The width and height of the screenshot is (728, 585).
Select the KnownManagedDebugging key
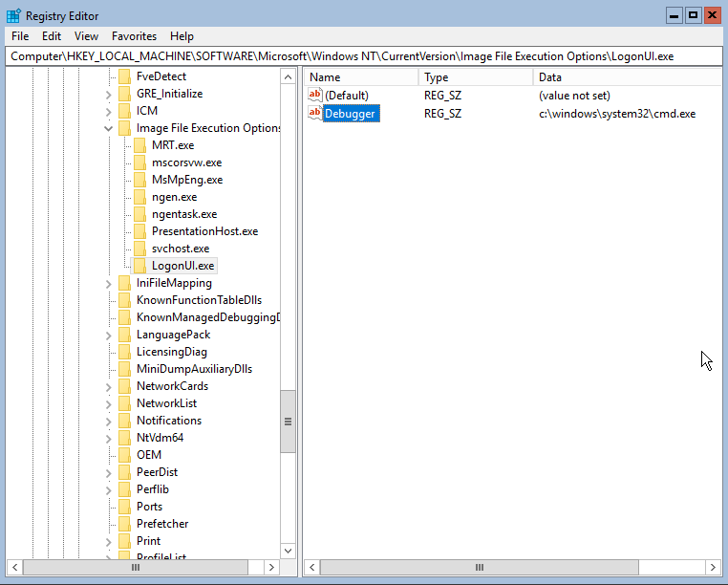[x=208, y=317]
